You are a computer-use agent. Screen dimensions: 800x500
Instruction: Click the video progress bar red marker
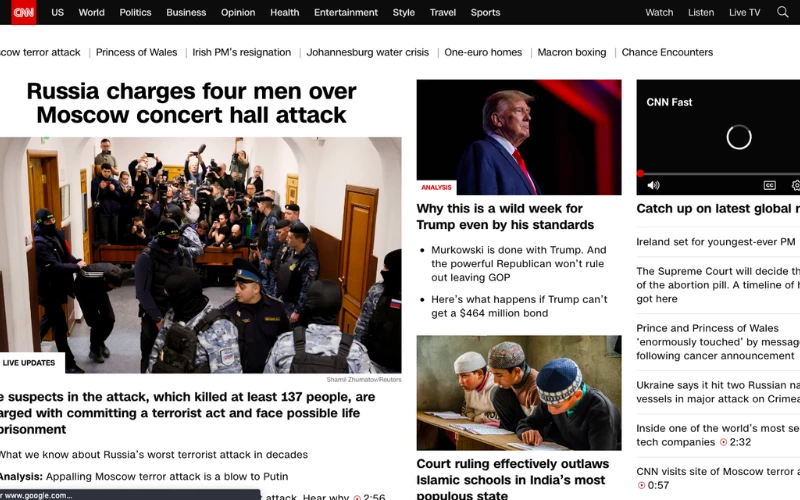640,173
